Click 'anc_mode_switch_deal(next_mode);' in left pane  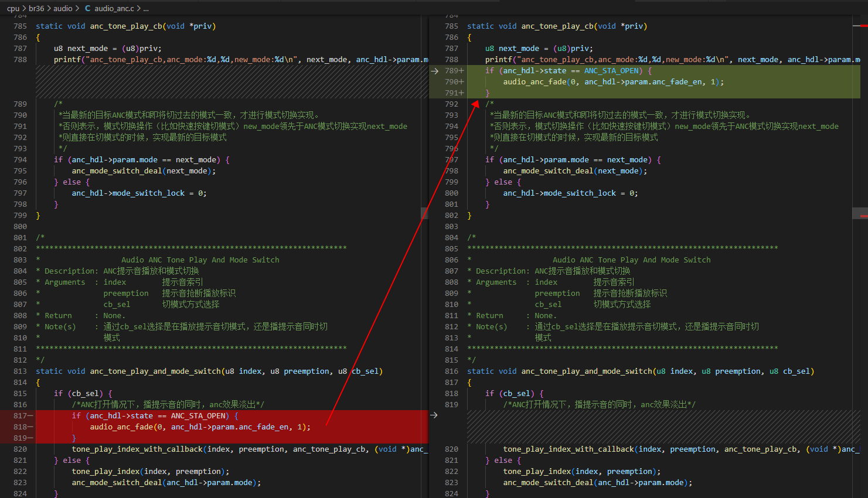click(x=144, y=171)
